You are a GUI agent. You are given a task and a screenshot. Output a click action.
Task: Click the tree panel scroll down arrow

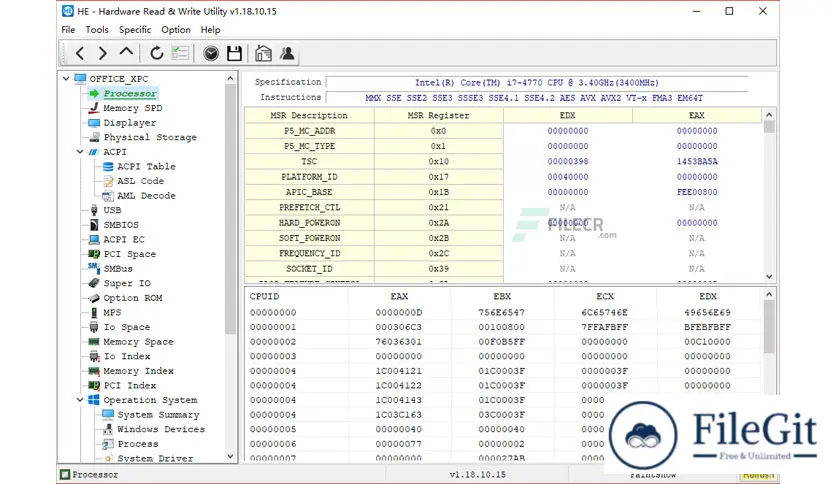230,456
